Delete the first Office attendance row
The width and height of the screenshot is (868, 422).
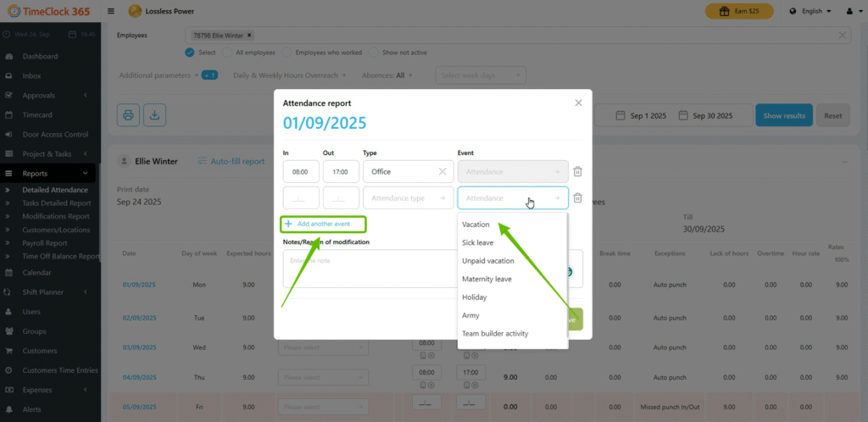(577, 171)
